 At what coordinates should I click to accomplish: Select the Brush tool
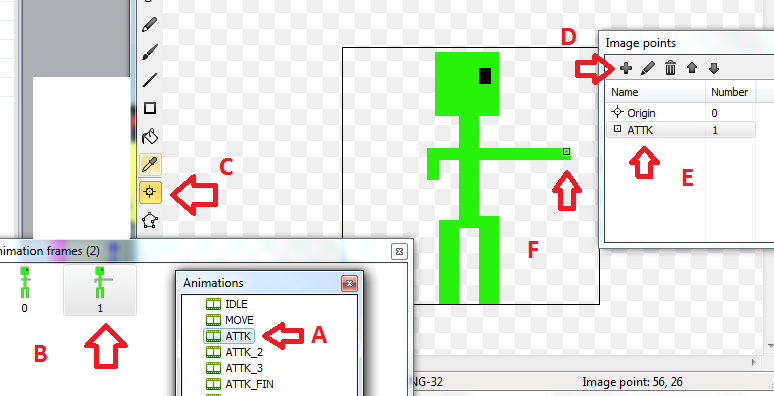(150, 52)
